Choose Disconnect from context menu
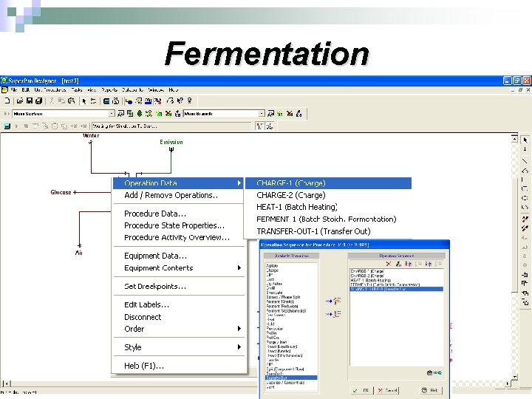532x399 pixels. click(143, 317)
